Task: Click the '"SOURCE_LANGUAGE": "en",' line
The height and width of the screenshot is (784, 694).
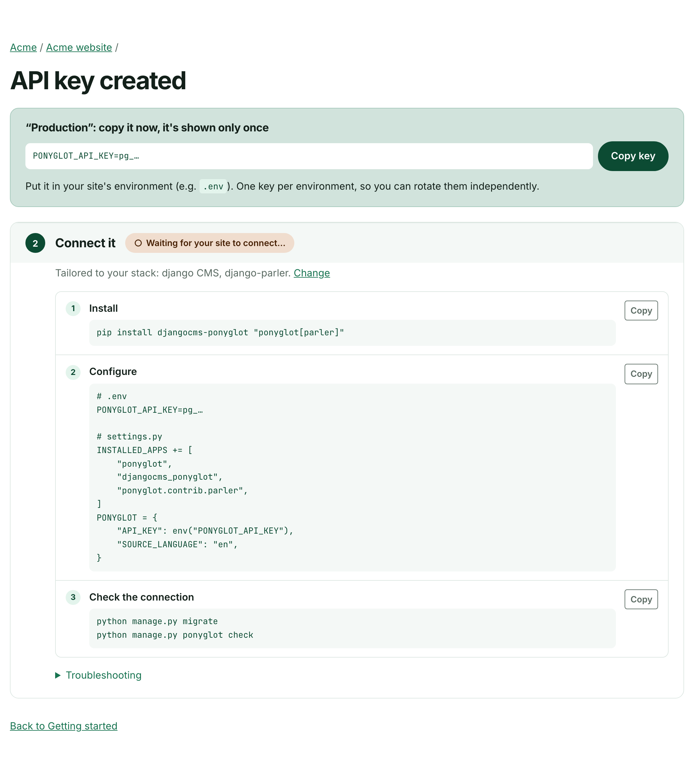Action: coord(178,544)
